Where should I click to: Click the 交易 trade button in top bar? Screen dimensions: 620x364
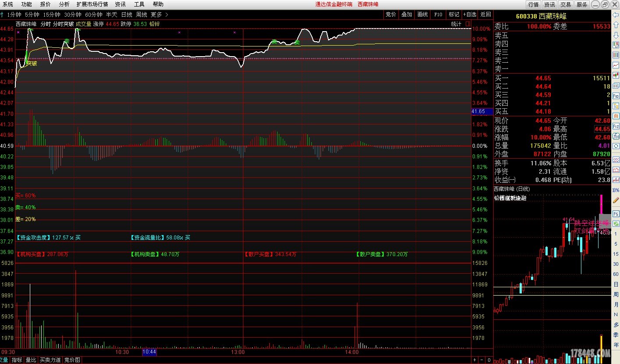[566, 4]
